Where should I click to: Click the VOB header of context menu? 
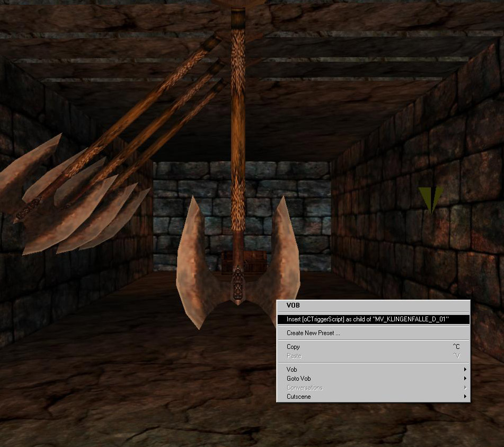293,305
